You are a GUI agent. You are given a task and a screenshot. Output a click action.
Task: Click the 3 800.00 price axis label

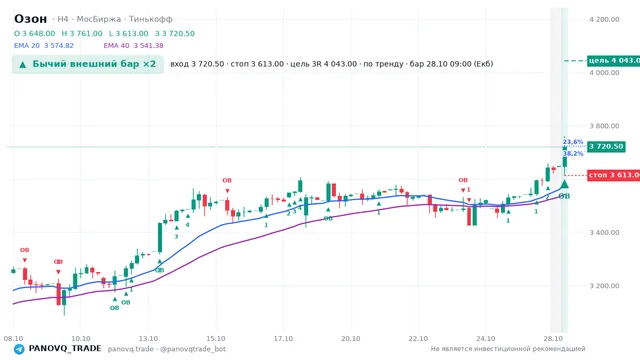tap(604, 126)
